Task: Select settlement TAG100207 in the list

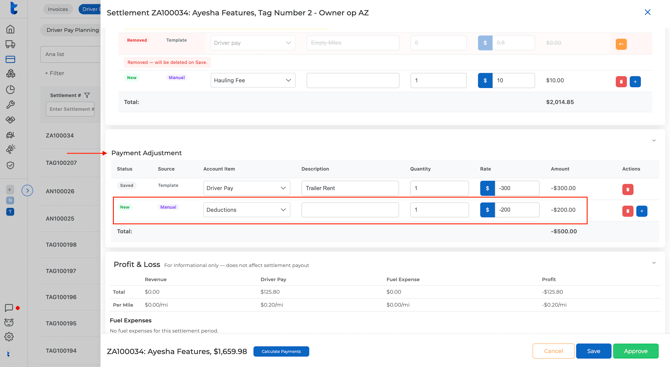Action: (61, 163)
